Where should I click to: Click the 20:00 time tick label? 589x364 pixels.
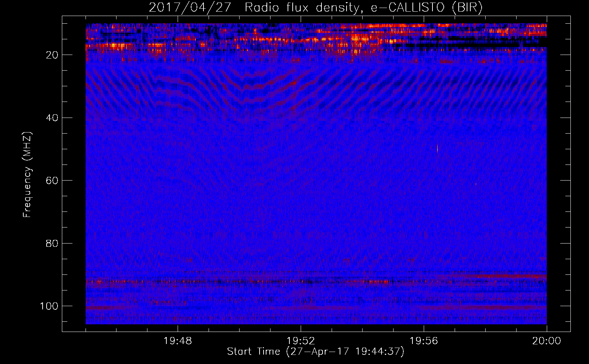point(546,341)
